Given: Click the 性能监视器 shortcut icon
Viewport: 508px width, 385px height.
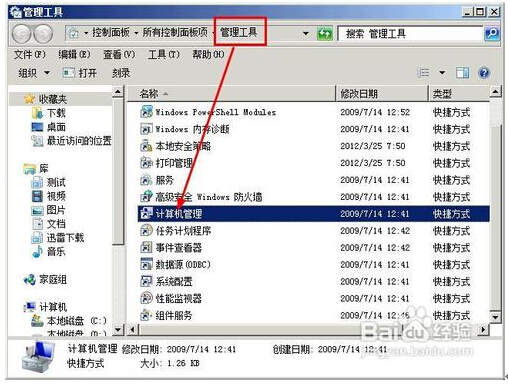Looking at the screenshot, I should click(x=146, y=299).
